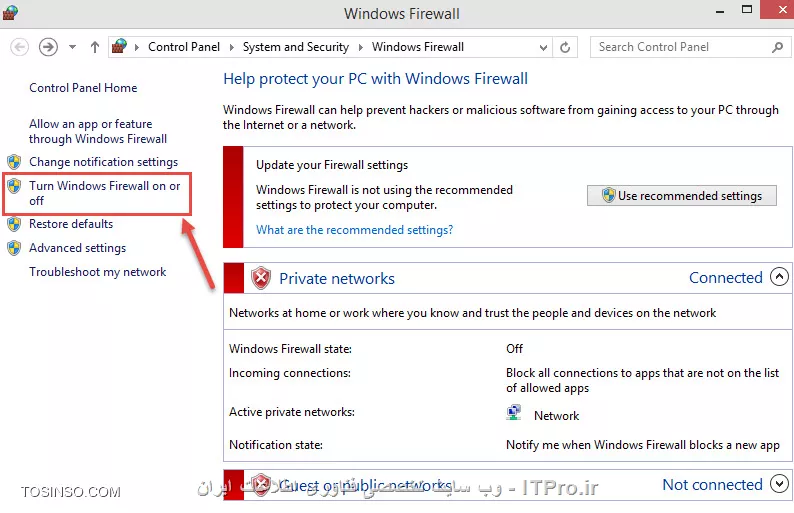Expand the Guest or public networks section
This screenshot has height=513, width=794.
(x=779, y=484)
